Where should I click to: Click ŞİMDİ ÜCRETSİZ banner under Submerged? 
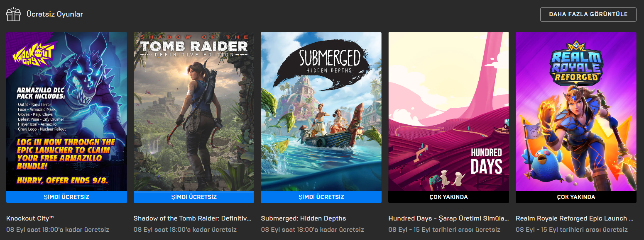[x=321, y=197]
